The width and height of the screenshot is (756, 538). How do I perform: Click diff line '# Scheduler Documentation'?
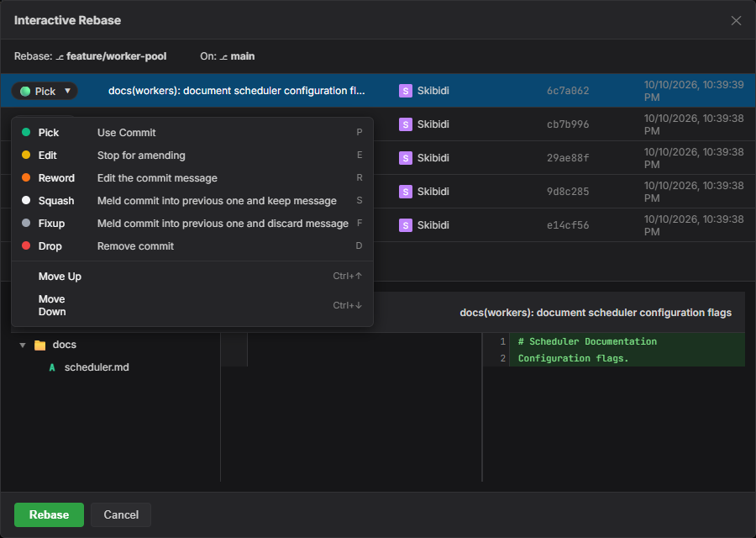click(x=587, y=341)
